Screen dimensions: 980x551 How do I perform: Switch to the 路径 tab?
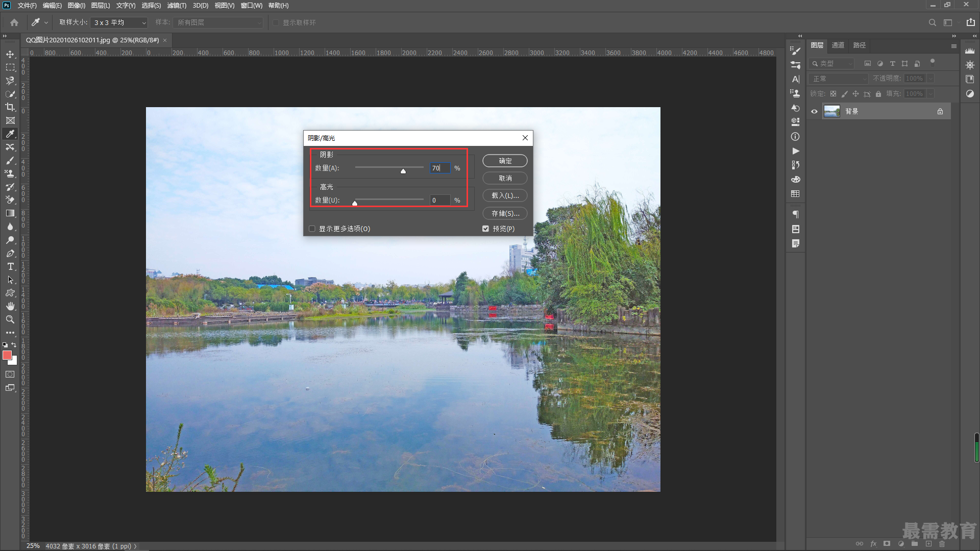[860, 45]
